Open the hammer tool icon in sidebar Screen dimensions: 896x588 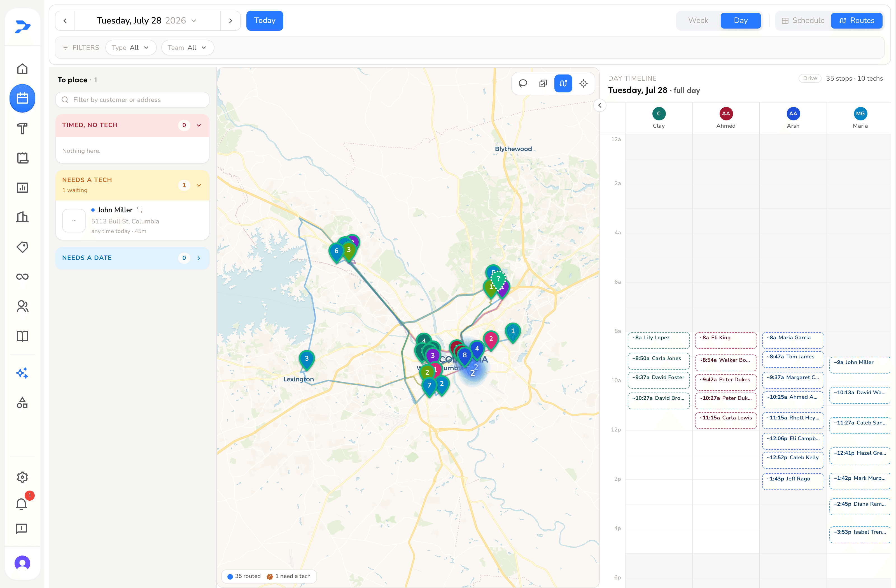(x=22, y=128)
